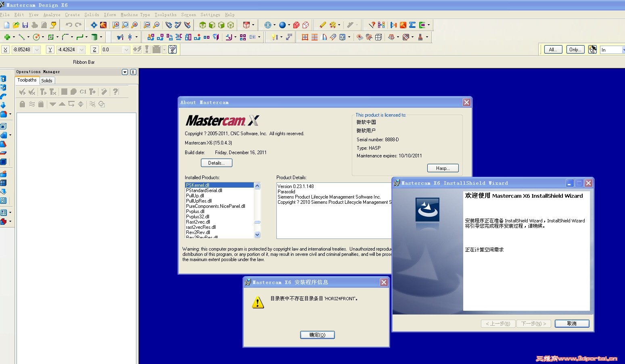Click the Installed Products scrollbar up arrow
The width and height of the screenshot is (625, 364).
coord(257,186)
